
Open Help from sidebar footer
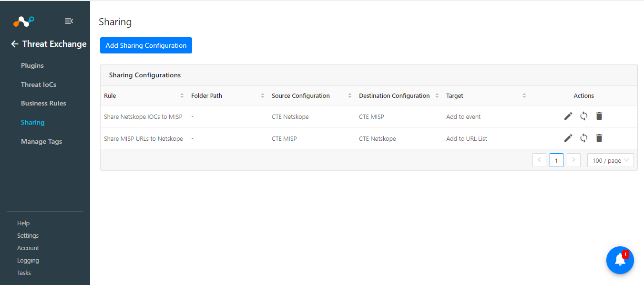coord(23,223)
